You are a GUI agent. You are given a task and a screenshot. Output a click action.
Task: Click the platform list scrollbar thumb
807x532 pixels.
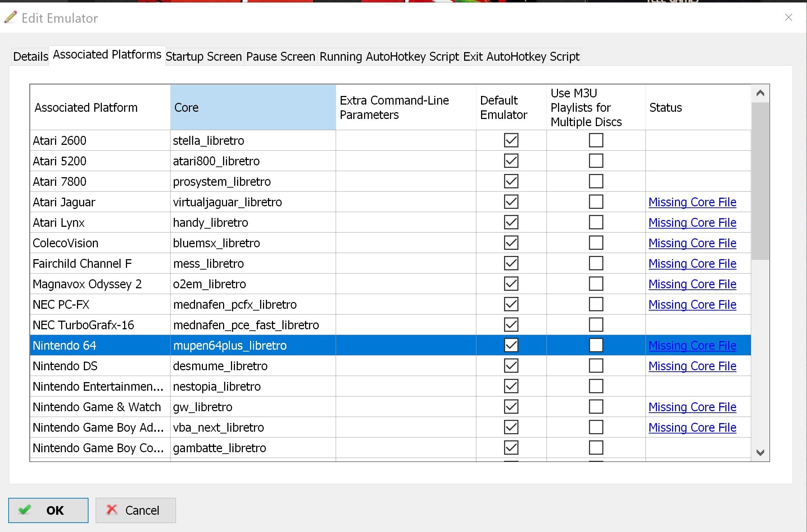760,181
